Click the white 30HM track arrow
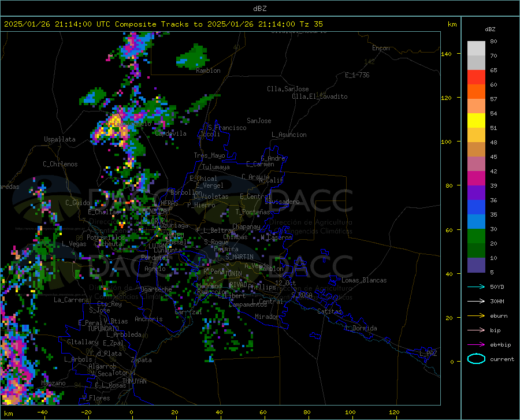This screenshot has width=520, height=420. [476, 302]
